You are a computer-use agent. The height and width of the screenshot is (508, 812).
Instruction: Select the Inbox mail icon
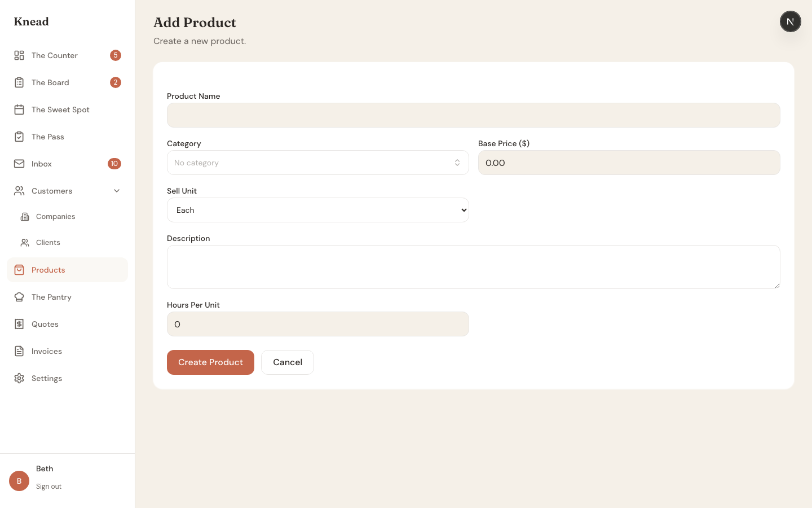point(19,164)
